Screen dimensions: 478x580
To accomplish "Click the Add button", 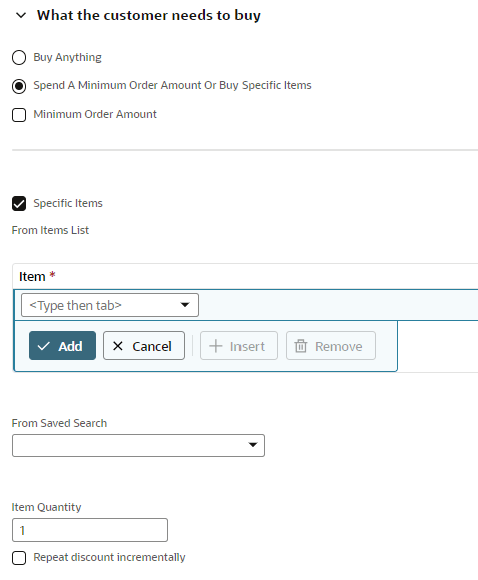I will [63, 345].
